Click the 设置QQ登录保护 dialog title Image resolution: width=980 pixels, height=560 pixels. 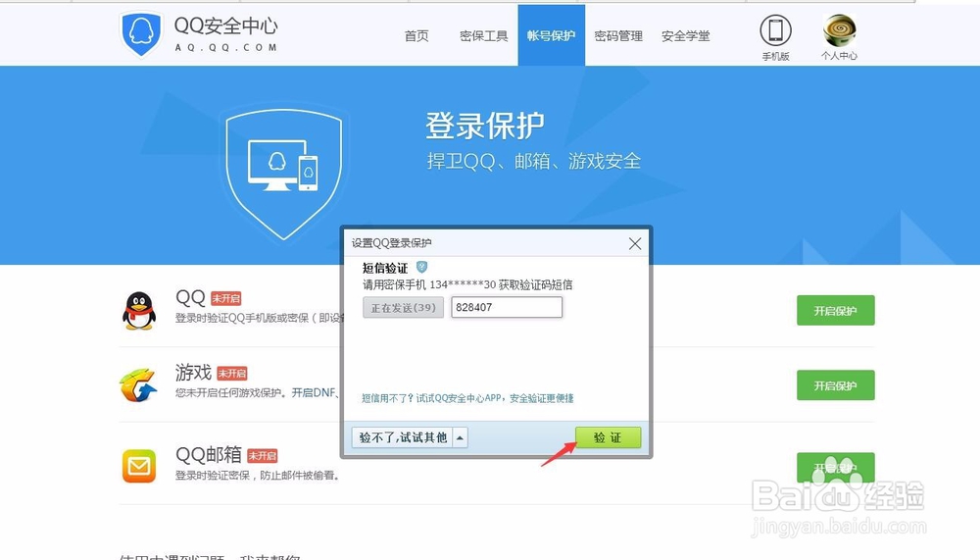click(x=391, y=243)
